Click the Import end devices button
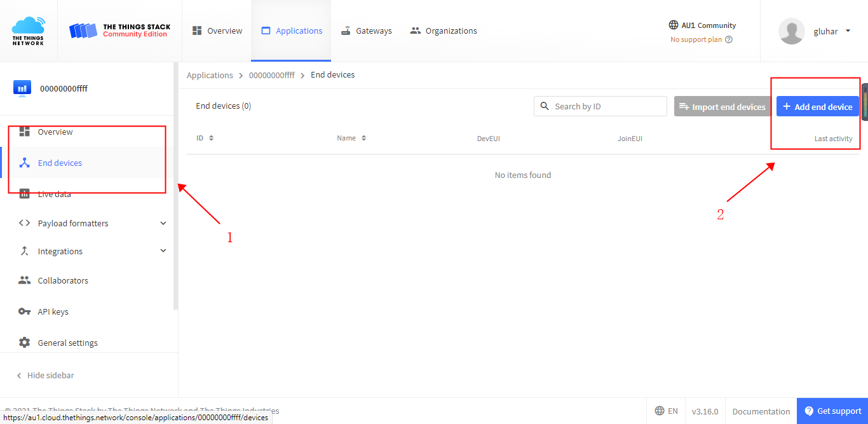 coord(722,107)
